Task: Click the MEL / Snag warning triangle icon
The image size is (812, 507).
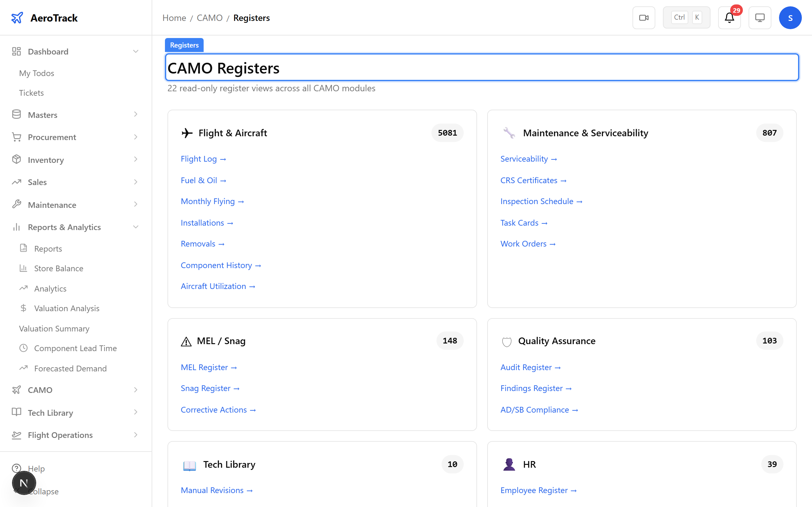Action: (186, 341)
